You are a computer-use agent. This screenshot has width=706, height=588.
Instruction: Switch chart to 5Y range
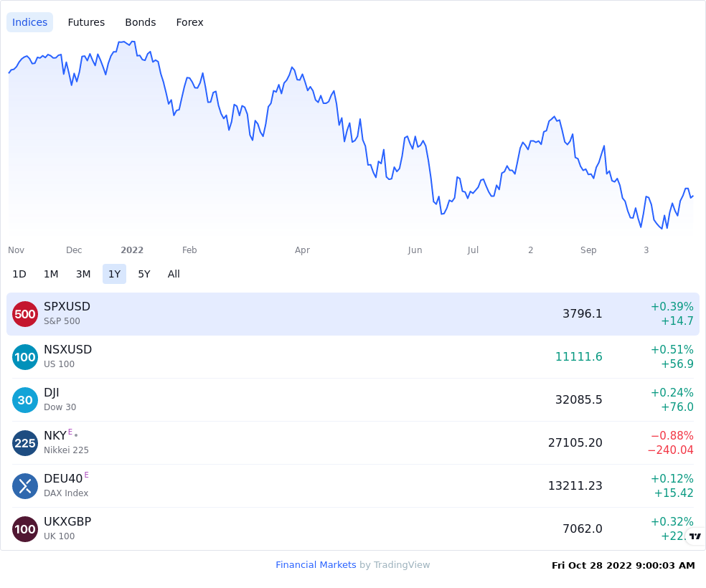tap(144, 274)
